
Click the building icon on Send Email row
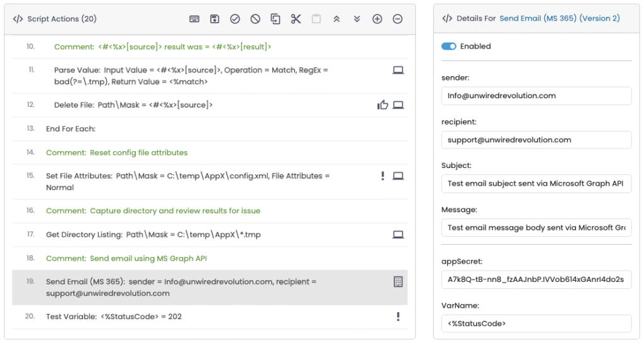[x=397, y=282]
